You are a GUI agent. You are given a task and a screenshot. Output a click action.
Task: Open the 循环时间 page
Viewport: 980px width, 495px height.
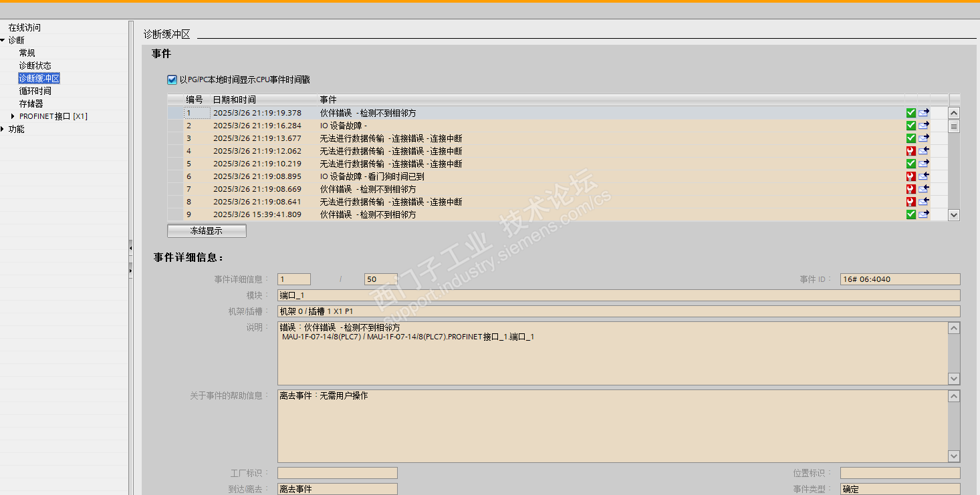pyautogui.click(x=35, y=91)
